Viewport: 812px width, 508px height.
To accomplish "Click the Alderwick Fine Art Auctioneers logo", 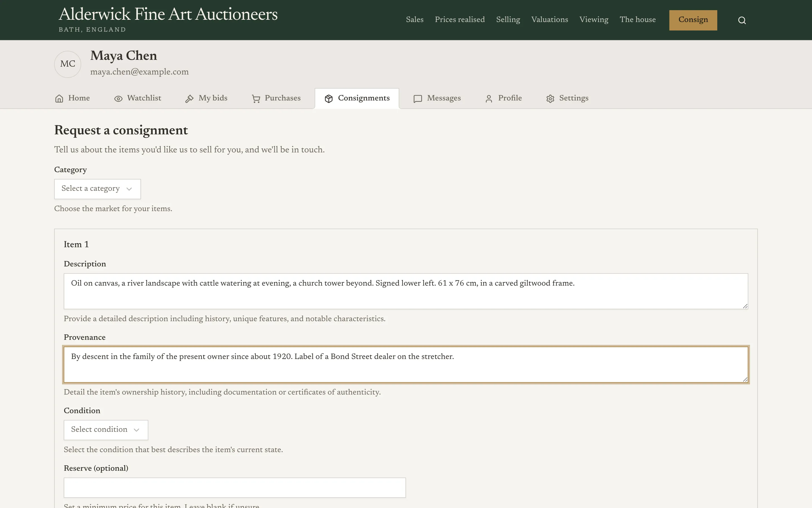I will (168, 19).
